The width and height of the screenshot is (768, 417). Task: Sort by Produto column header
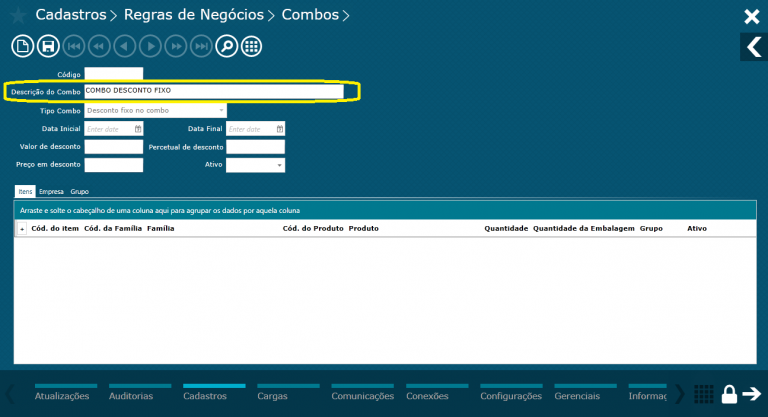point(363,228)
